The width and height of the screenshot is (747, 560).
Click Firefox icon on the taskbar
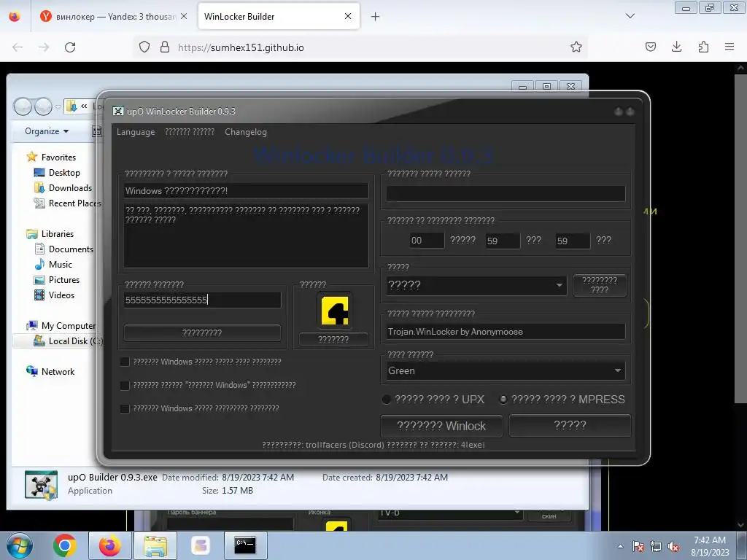point(110,545)
